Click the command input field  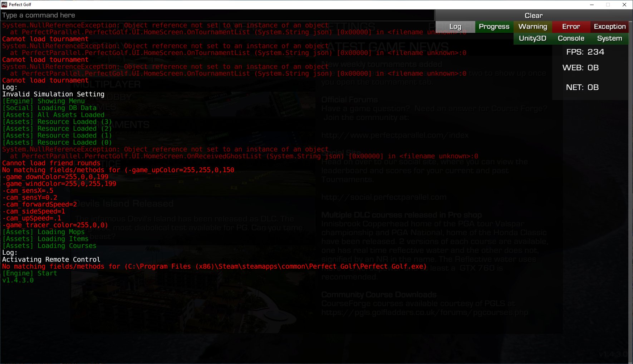(217, 15)
